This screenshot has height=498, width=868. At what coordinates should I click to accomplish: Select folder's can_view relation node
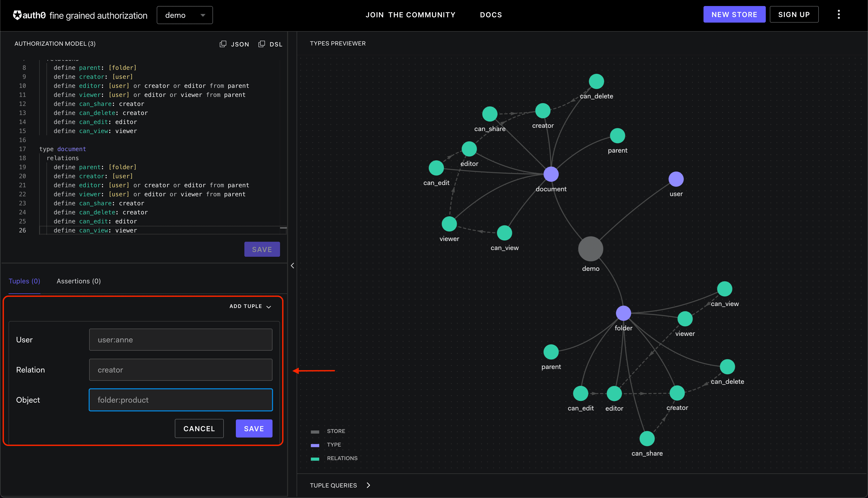[725, 289]
